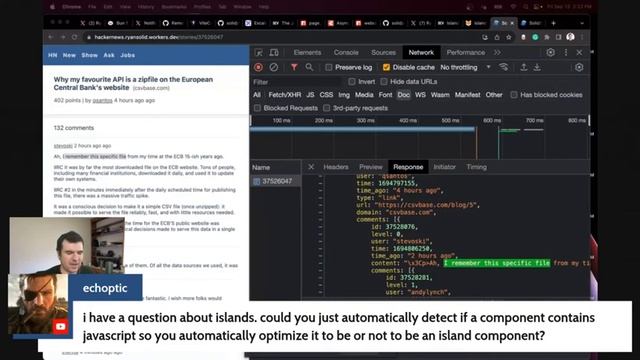
Task: Open Chrome profile avatar
Action: tap(571, 37)
